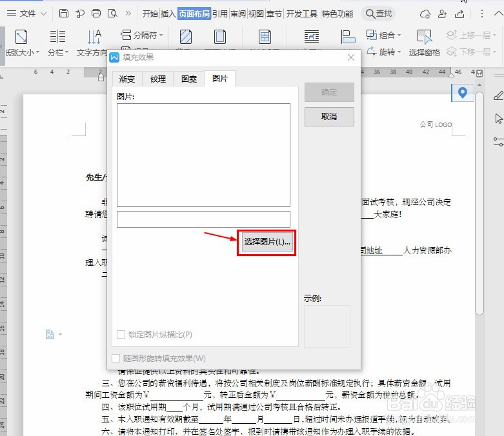Click the document location pin icon
The width and height of the screenshot is (504, 436).
click(x=463, y=92)
